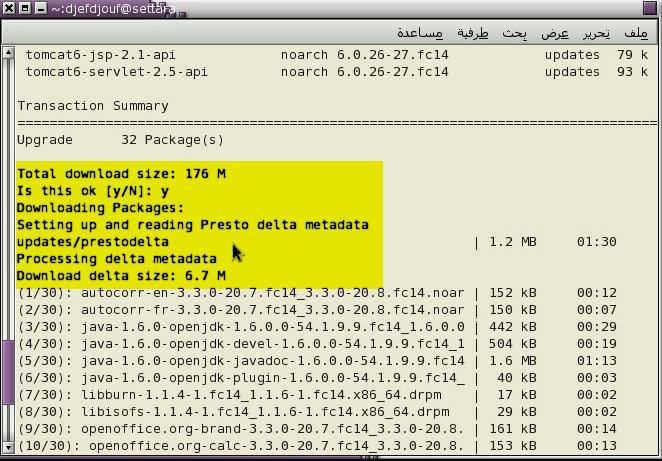Viewport: 662px width, 461px height.
Task: Click the (7/30) libburn drpm line
Action: click(317, 395)
